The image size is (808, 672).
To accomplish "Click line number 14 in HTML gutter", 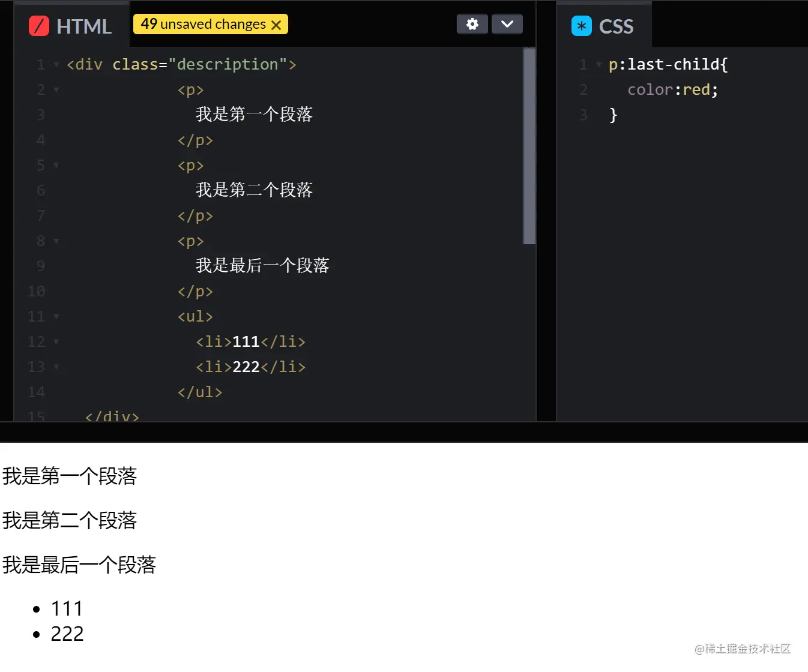I will click(36, 392).
